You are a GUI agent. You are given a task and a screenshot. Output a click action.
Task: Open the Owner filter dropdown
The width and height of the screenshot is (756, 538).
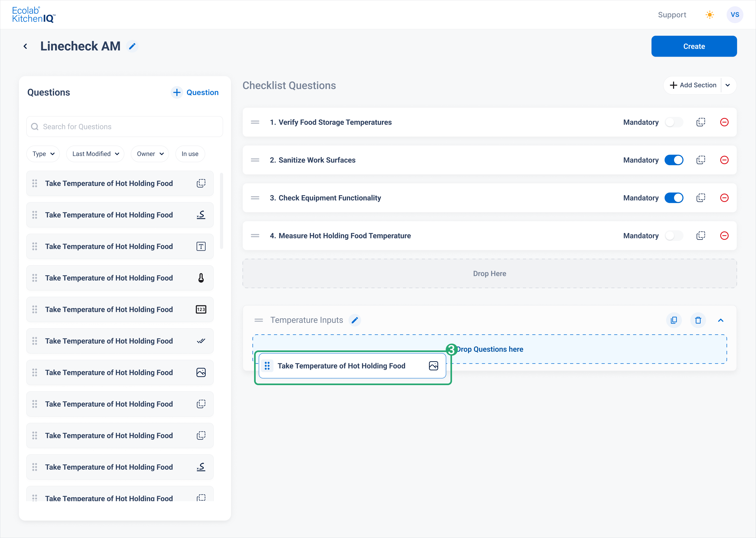click(150, 154)
